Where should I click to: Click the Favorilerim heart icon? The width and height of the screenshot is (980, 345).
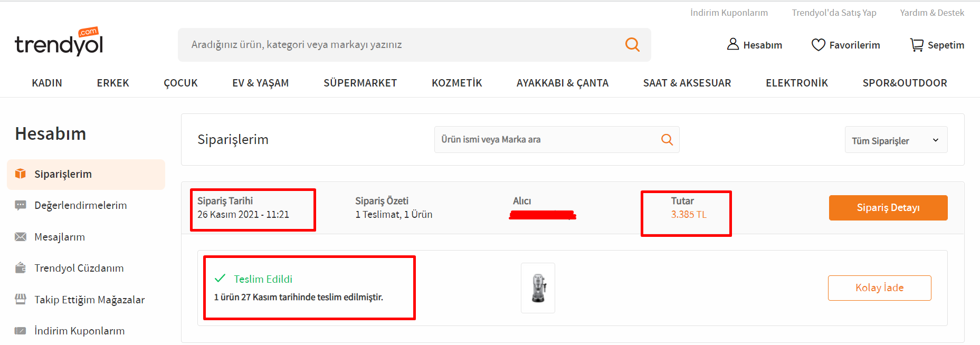(818, 45)
